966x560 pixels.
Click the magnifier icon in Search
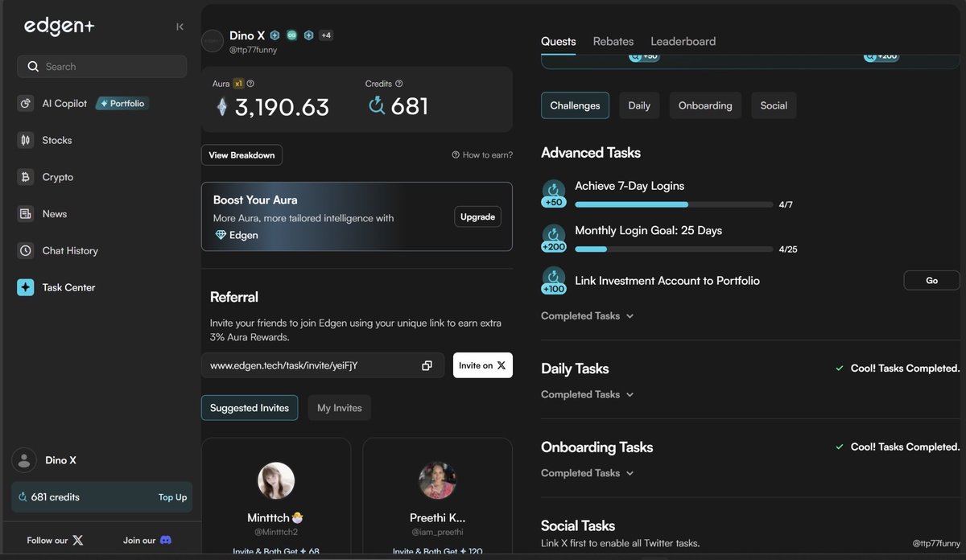[33, 67]
